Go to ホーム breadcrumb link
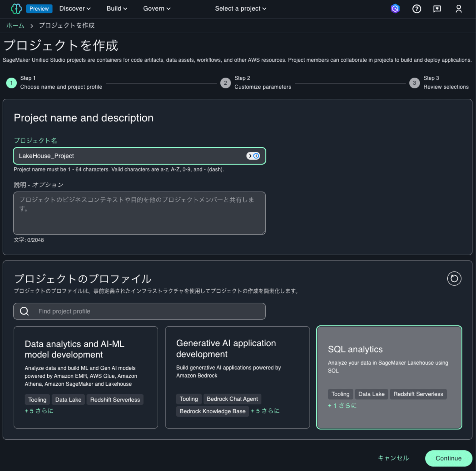 [15, 26]
